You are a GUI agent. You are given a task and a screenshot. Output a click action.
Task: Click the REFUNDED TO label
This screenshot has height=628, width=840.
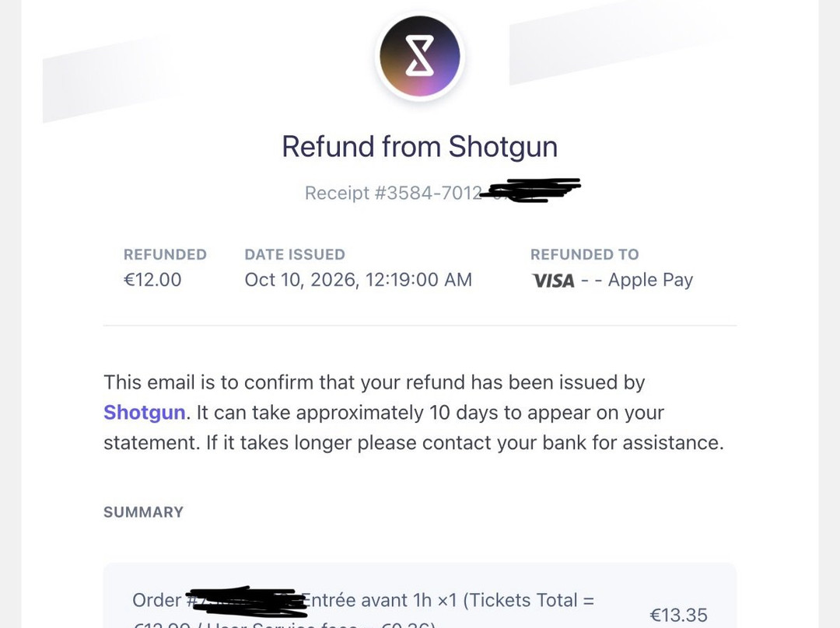click(x=584, y=254)
